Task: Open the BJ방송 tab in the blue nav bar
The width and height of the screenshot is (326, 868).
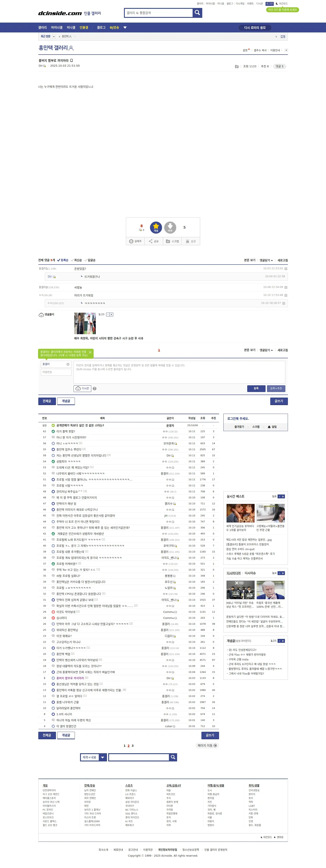Action: [x=114, y=28]
